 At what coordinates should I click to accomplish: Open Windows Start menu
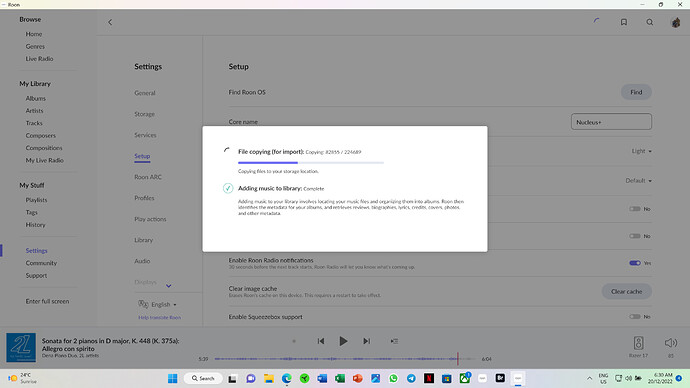pyautogui.click(x=172, y=378)
